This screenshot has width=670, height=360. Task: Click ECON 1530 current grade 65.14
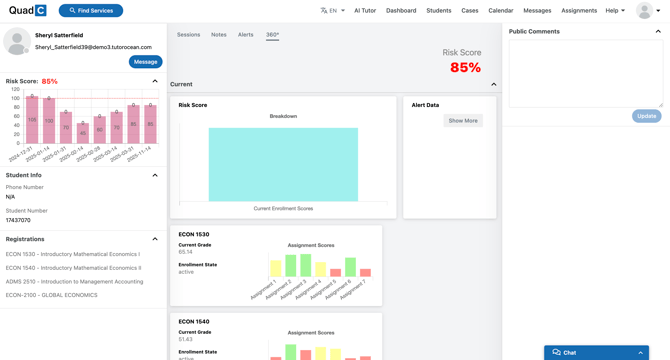click(x=185, y=252)
